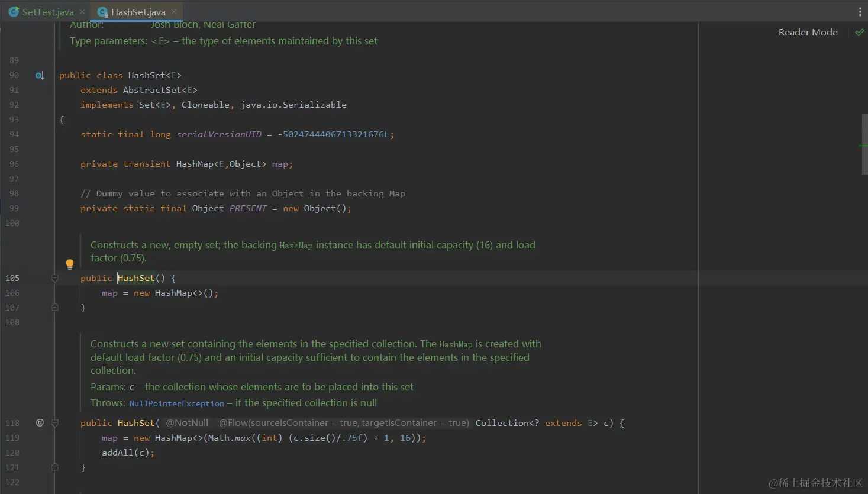Collapse the HashSet(Collection) constructor at line 118
Viewport: 868px width, 494px height.
click(55, 423)
